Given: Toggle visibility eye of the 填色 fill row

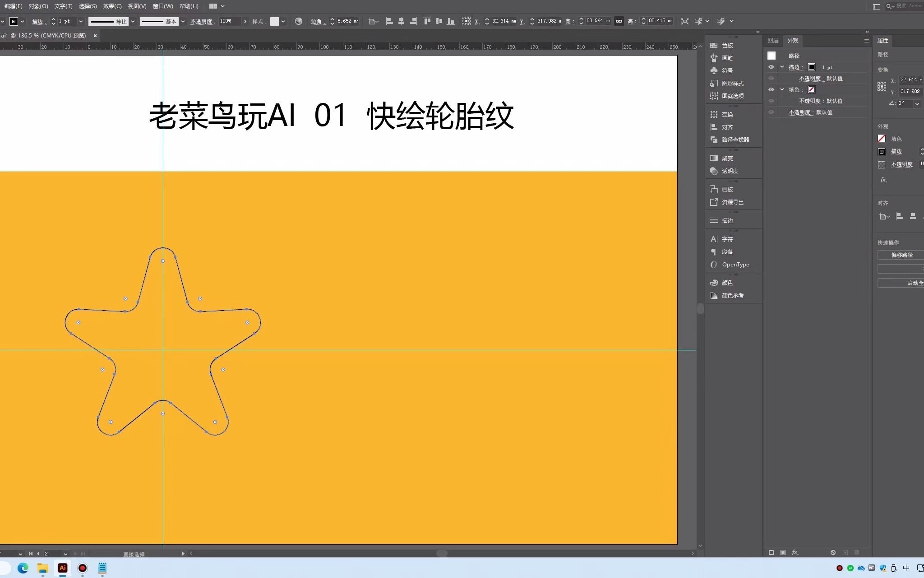Looking at the screenshot, I should [x=771, y=89].
